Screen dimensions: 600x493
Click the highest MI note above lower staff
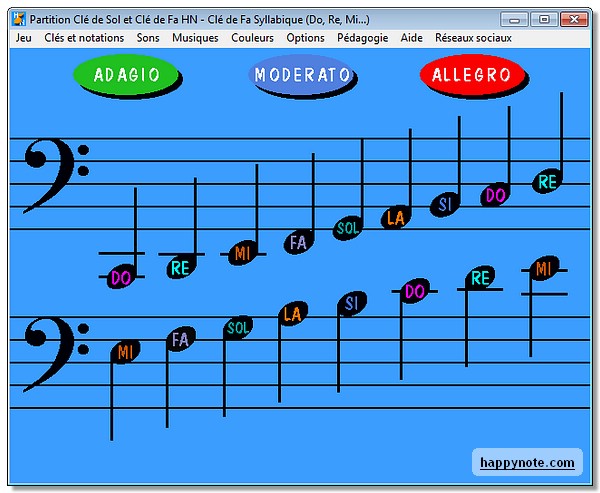click(544, 268)
